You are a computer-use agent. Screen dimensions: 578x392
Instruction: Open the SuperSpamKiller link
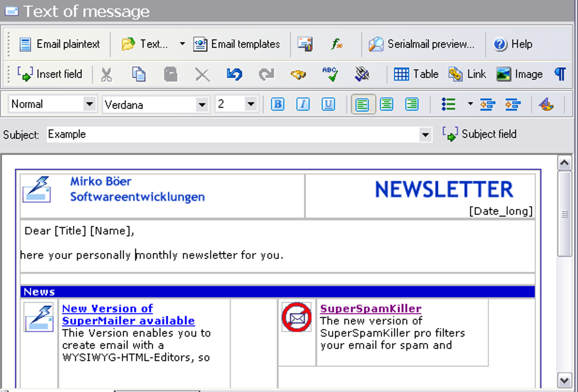(371, 309)
